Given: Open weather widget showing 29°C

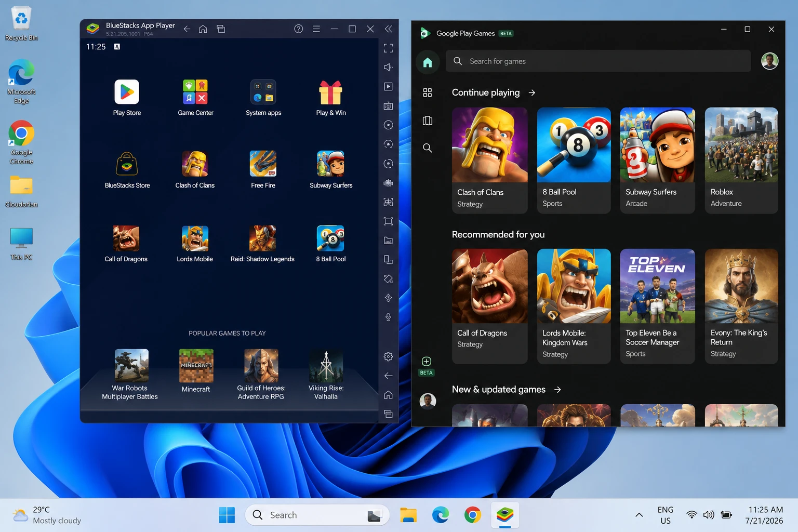Looking at the screenshot, I should pyautogui.click(x=47, y=515).
